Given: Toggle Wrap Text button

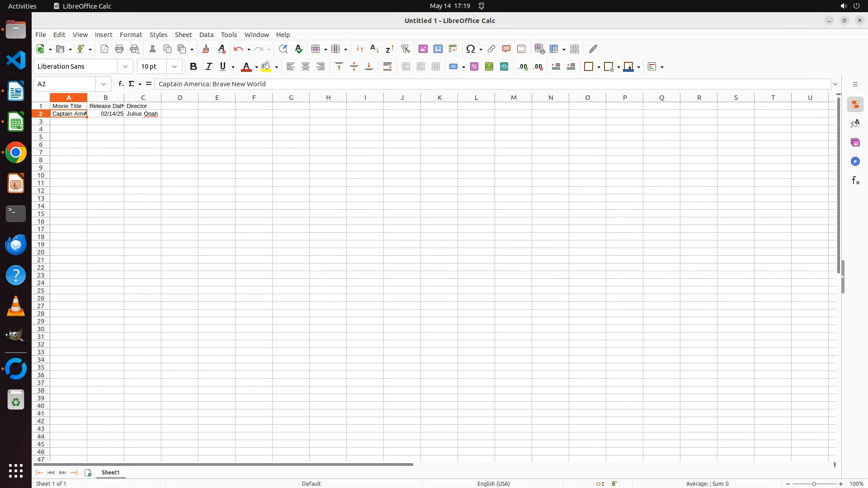Looking at the screenshot, I should tap(387, 67).
